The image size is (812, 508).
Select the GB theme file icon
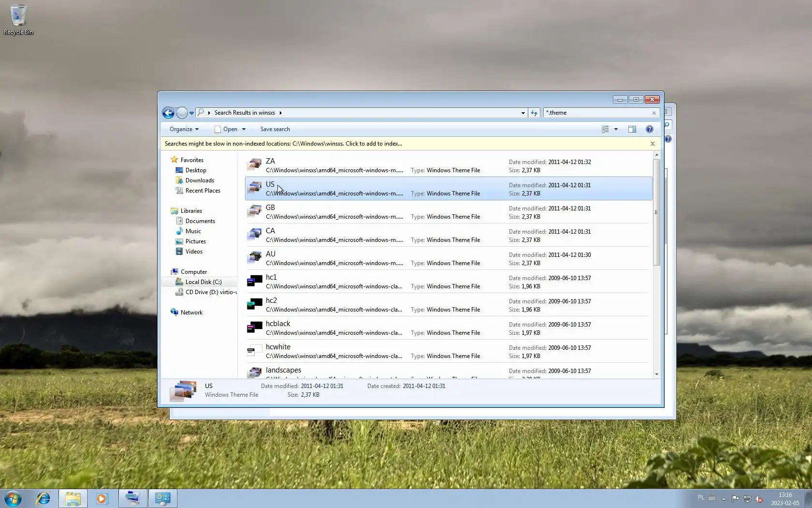(x=254, y=211)
